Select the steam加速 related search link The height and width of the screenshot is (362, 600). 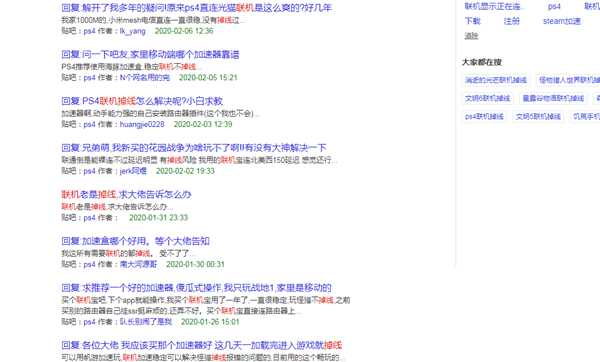coord(561,21)
